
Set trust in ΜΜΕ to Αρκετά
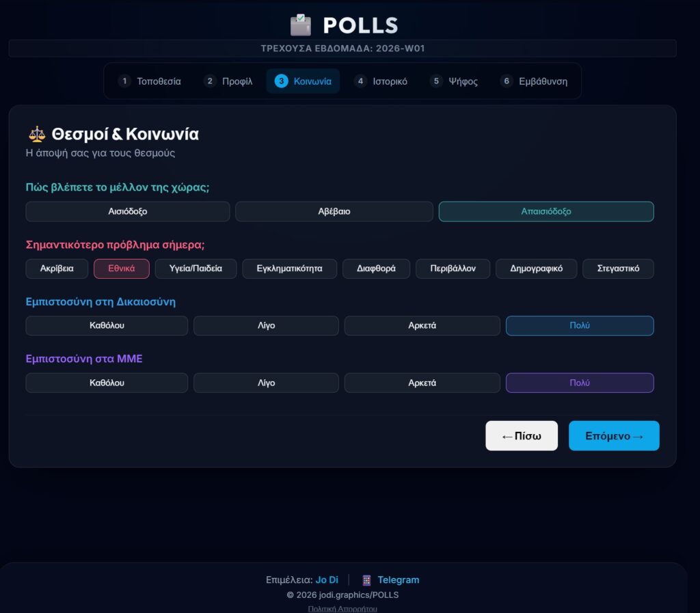pos(422,383)
